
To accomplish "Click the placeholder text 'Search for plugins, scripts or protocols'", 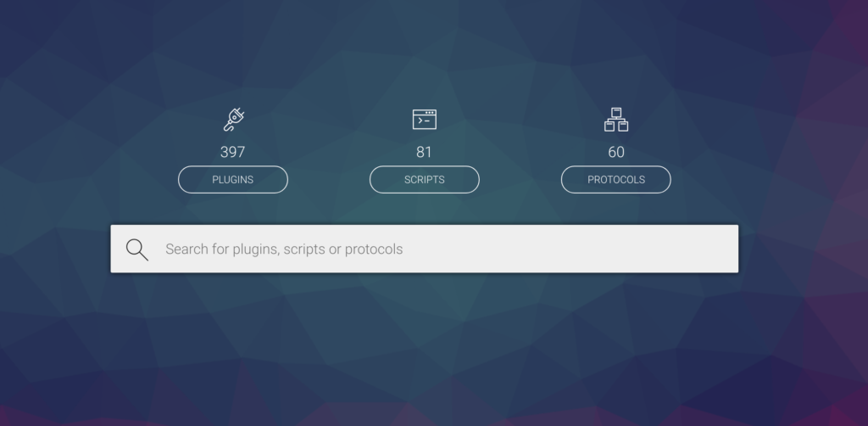I will point(284,249).
